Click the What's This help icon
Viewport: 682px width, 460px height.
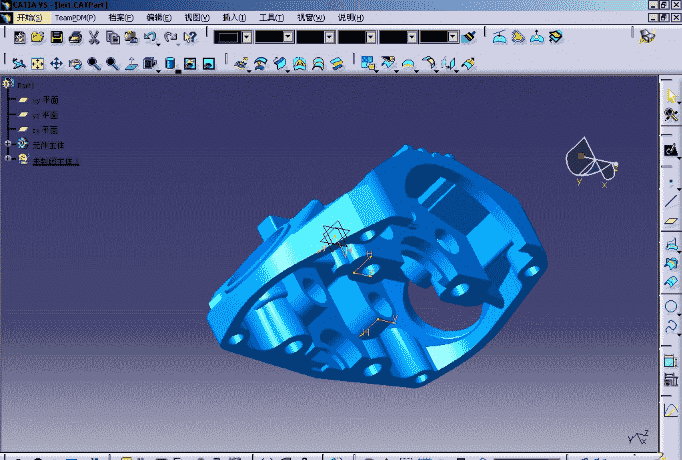(188, 37)
